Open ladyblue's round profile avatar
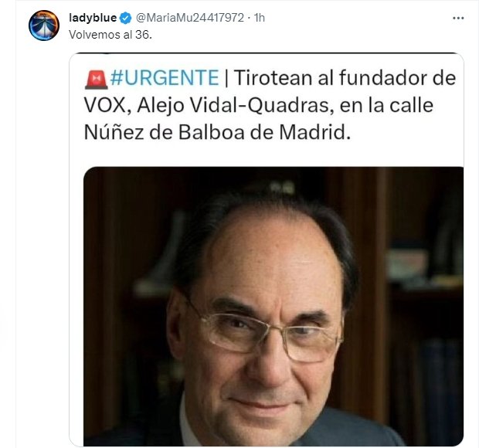Screen dimensions: 479x448 (x=44, y=25)
